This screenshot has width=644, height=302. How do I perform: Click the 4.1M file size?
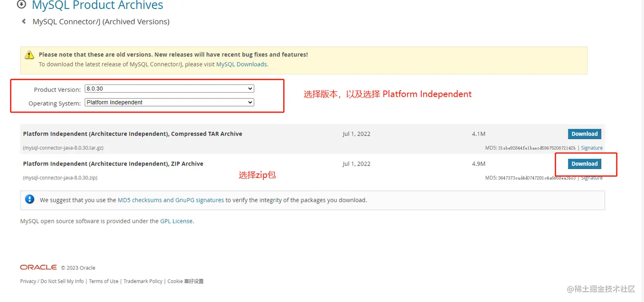[x=479, y=134]
